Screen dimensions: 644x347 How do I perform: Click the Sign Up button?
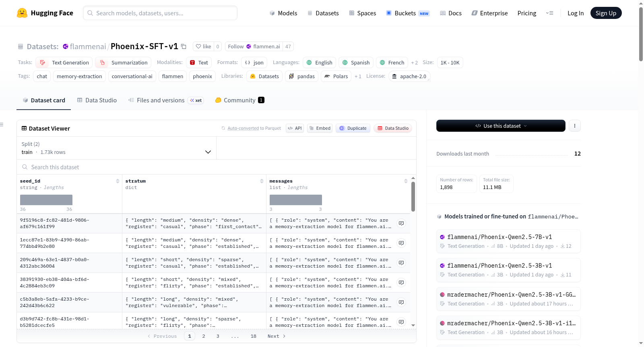tap(606, 13)
